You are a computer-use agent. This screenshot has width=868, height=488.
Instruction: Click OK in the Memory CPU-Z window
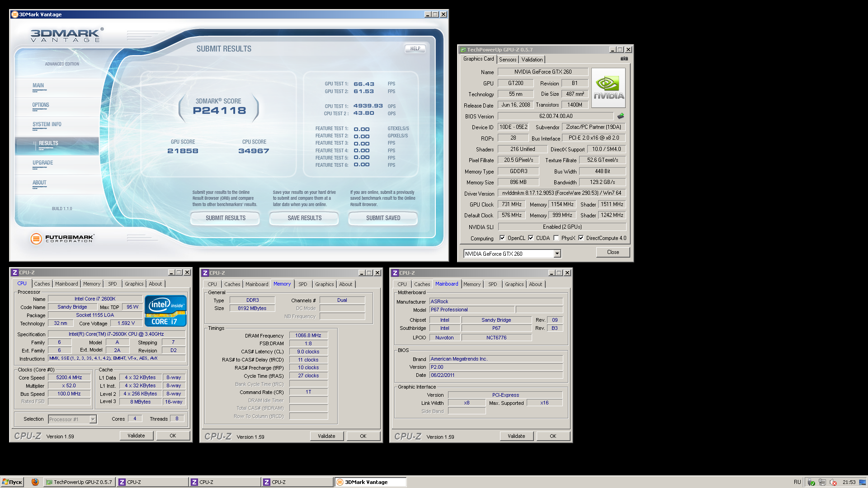(x=363, y=436)
